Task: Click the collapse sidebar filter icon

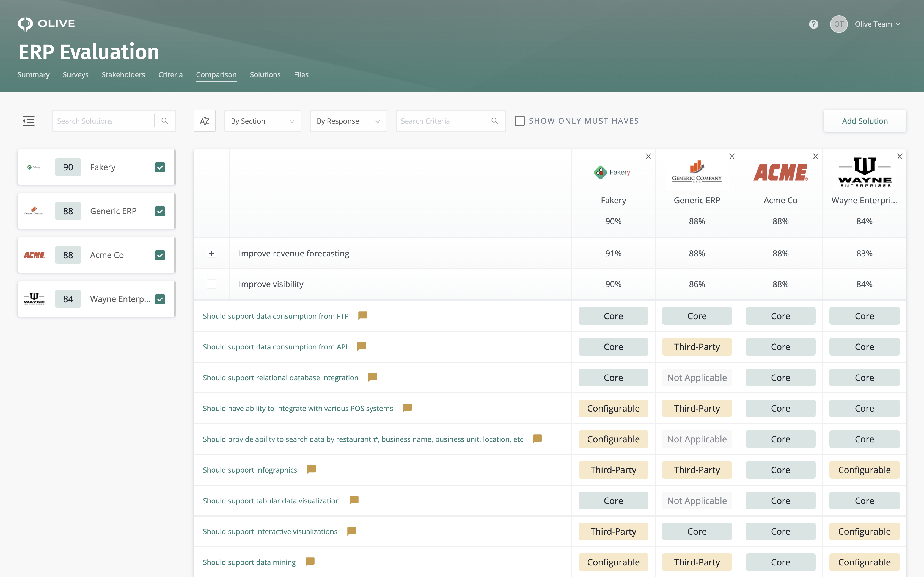Action: (x=29, y=121)
